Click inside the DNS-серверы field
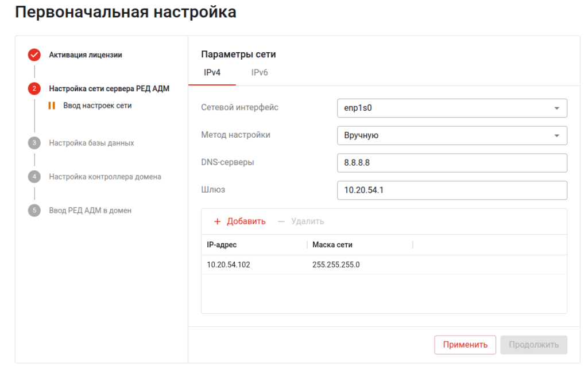Screen dimensions: 588x366 coord(452,162)
